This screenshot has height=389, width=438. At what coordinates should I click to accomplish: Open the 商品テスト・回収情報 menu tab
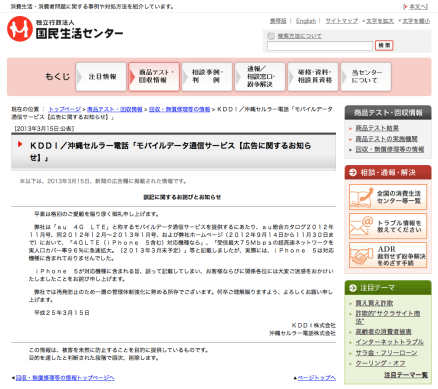point(154,77)
